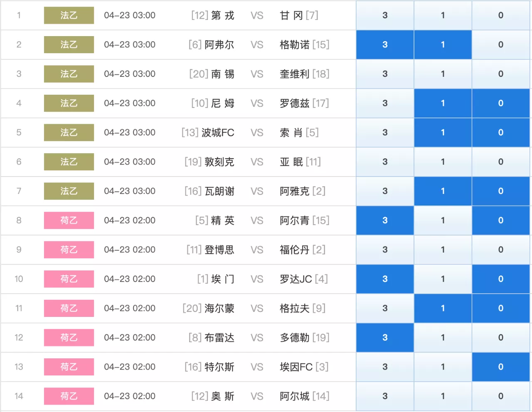Open away team 埃因FC
This screenshot has height=412, width=532.
click(296, 367)
